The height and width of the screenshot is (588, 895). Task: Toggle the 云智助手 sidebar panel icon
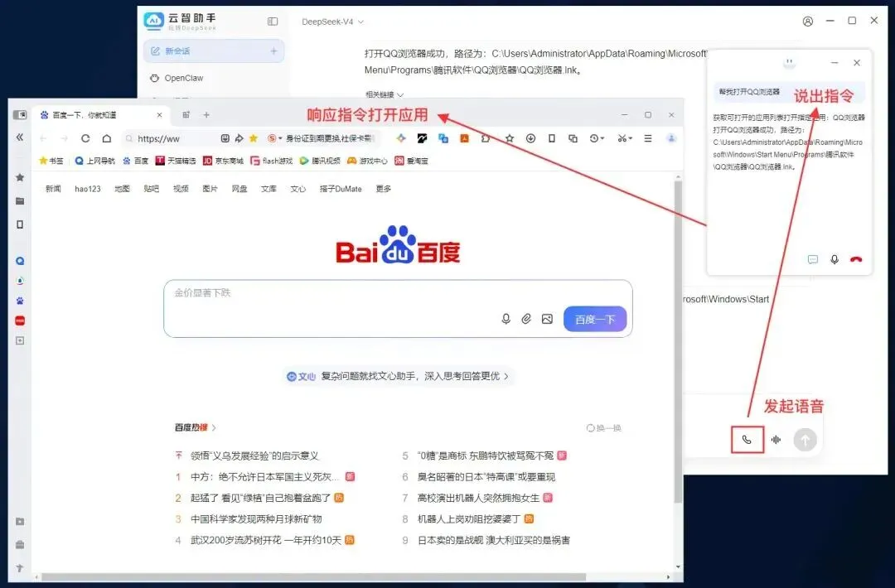click(x=273, y=21)
